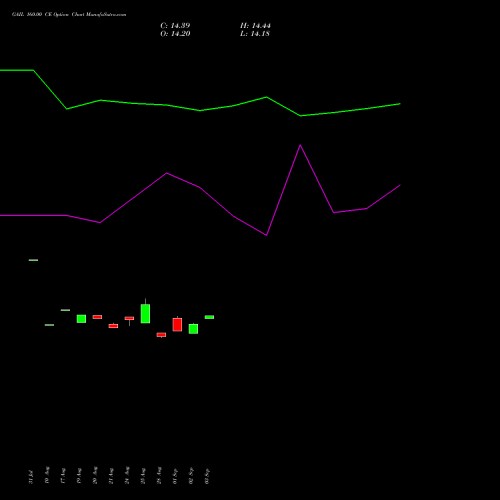Select the green candlestick for 19 Aug
Image resolution: width=500 pixels, height=500 pixels.
coord(81,319)
